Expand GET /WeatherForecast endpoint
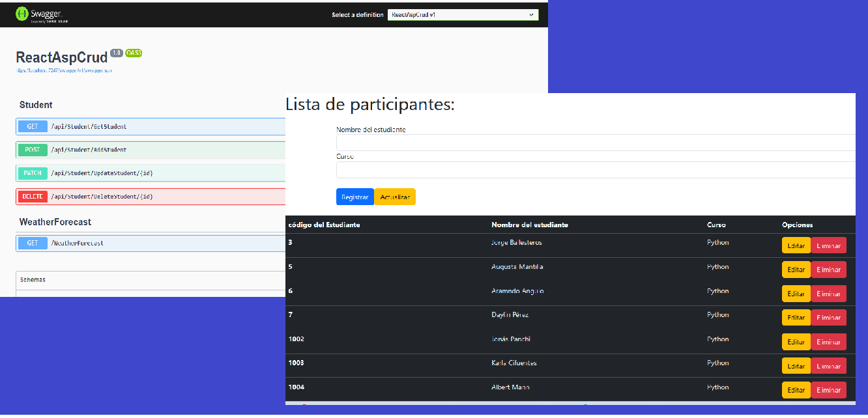Screen dimensions: 868x418 point(151,244)
